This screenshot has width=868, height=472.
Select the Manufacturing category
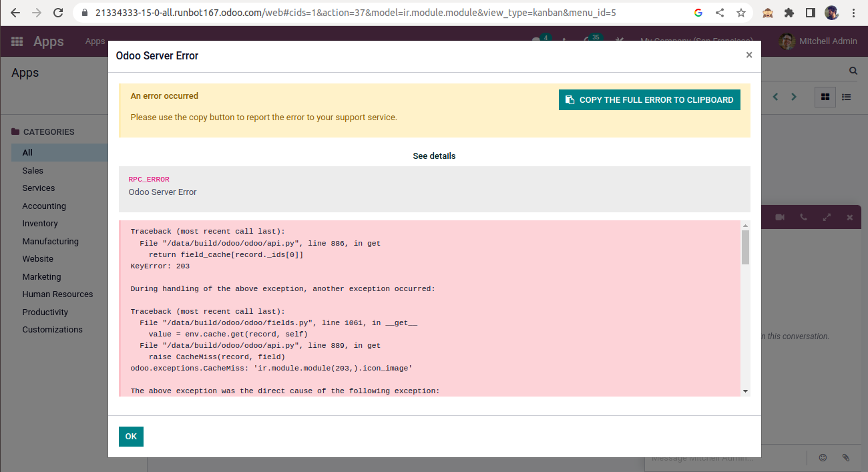51,242
